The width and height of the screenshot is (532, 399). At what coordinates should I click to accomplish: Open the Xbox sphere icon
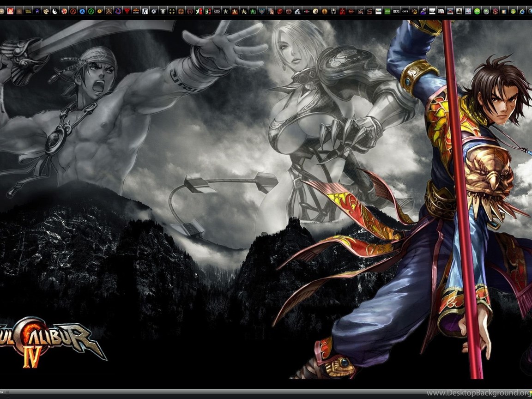(x=486, y=12)
